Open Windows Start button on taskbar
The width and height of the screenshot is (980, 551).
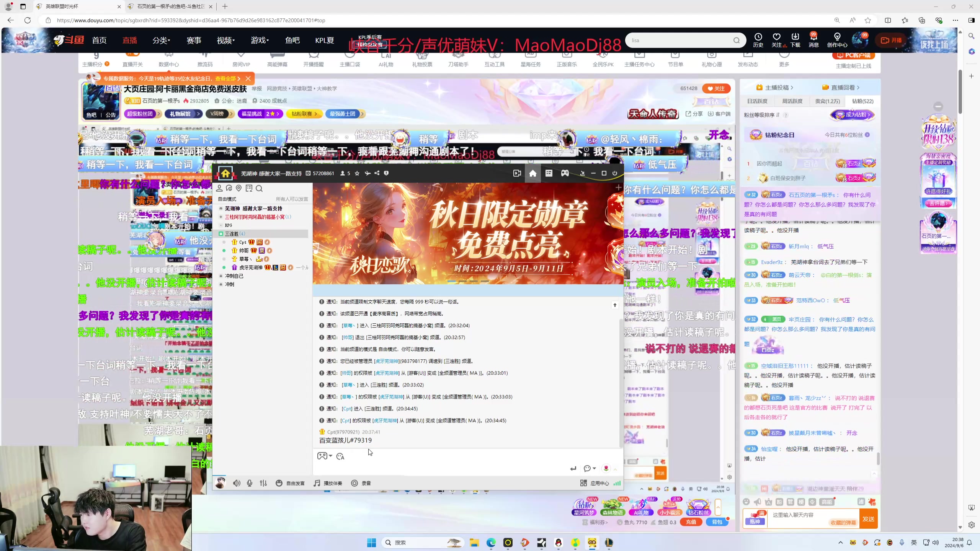click(x=371, y=543)
